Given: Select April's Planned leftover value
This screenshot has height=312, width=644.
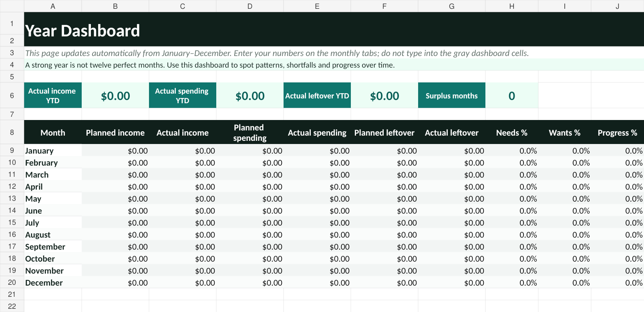Looking at the screenshot, I should pyautogui.click(x=384, y=186).
